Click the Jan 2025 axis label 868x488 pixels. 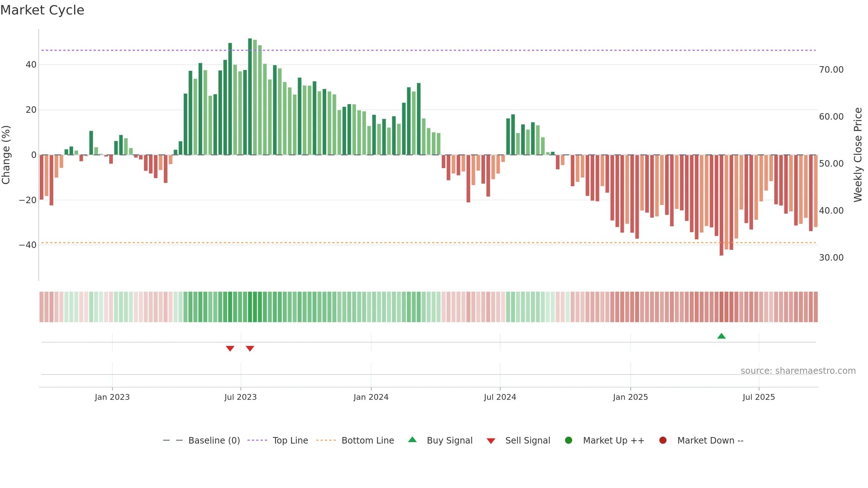(x=630, y=397)
